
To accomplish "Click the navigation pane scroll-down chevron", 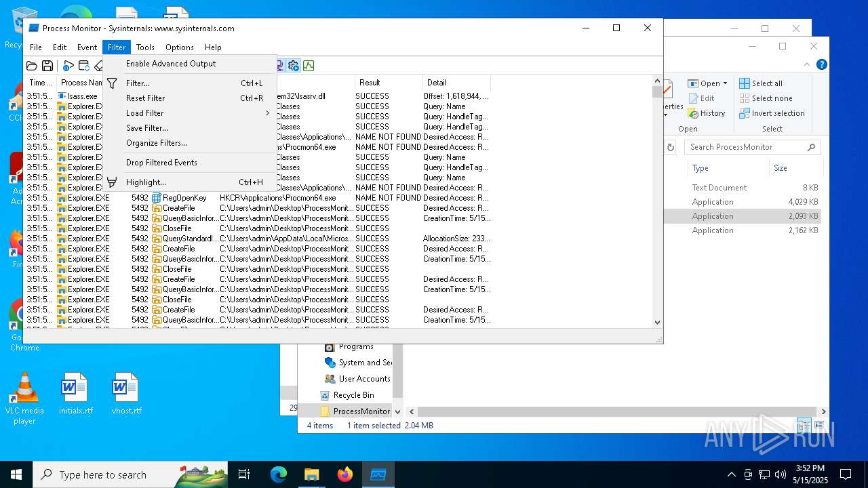I will [x=397, y=411].
